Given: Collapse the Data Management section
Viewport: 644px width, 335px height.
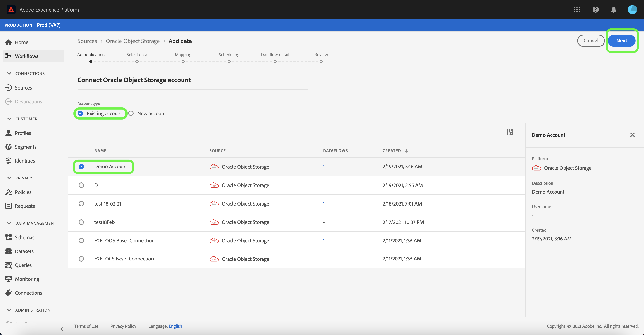Looking at the screenshot, I should [9, 223].
